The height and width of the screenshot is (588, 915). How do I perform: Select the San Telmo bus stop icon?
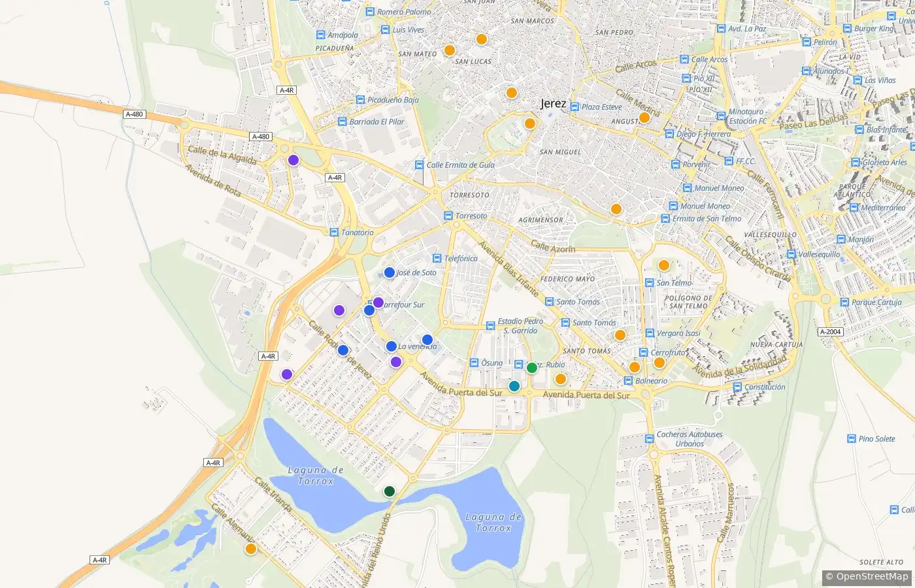pos(650,283)
